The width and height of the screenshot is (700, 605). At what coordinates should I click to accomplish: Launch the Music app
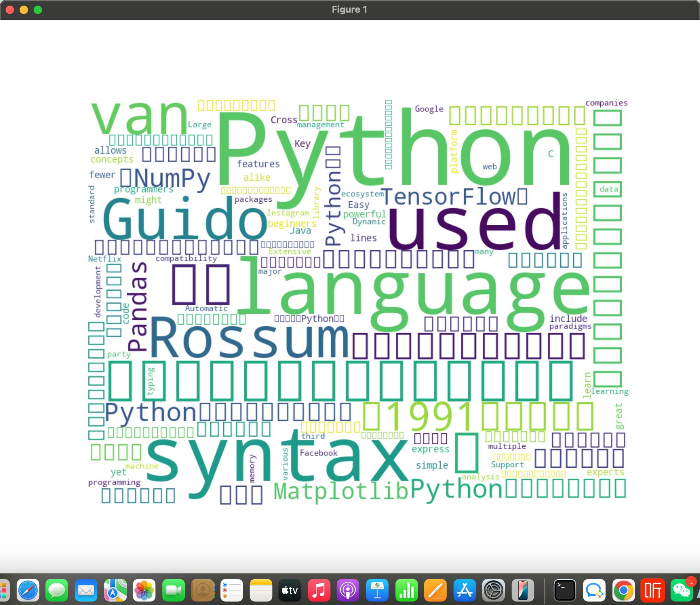(319, 590)
